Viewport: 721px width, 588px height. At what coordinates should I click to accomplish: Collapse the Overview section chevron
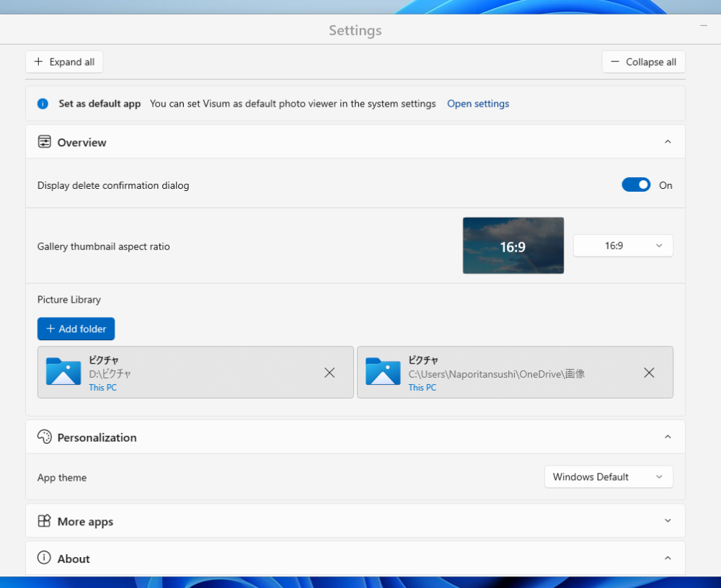[668, 142]
